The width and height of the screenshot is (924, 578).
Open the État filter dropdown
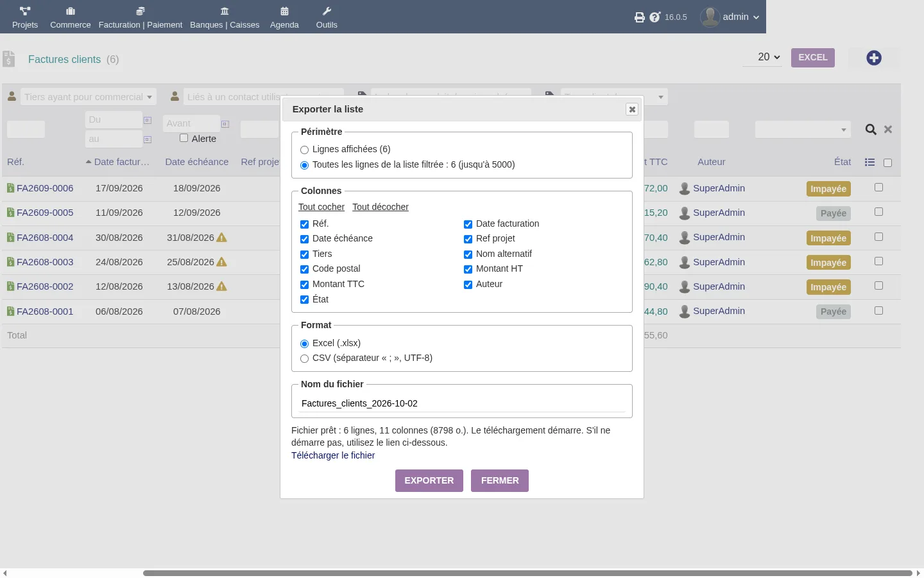click(803, 130)
